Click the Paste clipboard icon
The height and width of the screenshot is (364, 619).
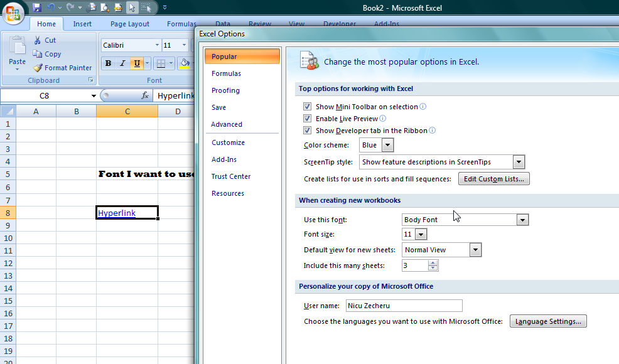coord(18,46)
